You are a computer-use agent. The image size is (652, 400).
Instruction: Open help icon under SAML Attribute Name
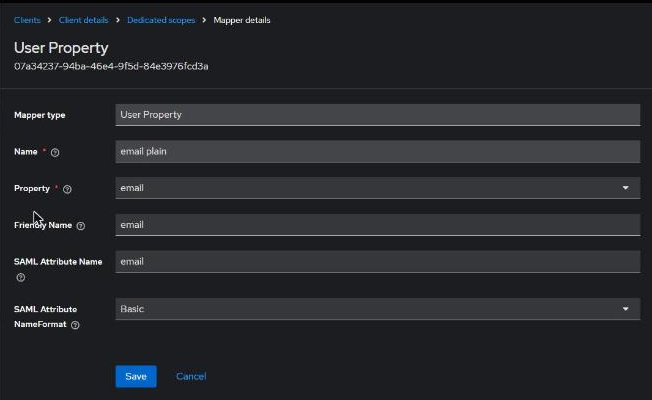20,277
